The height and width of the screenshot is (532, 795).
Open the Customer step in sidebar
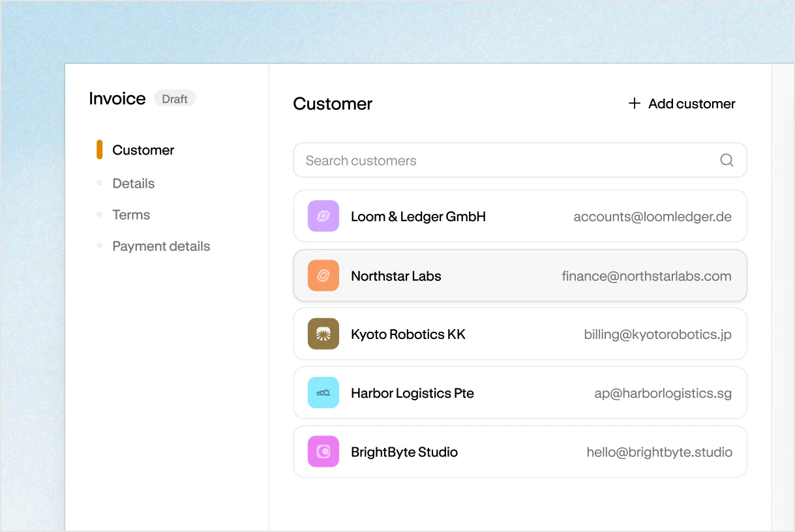coord(143,150)
